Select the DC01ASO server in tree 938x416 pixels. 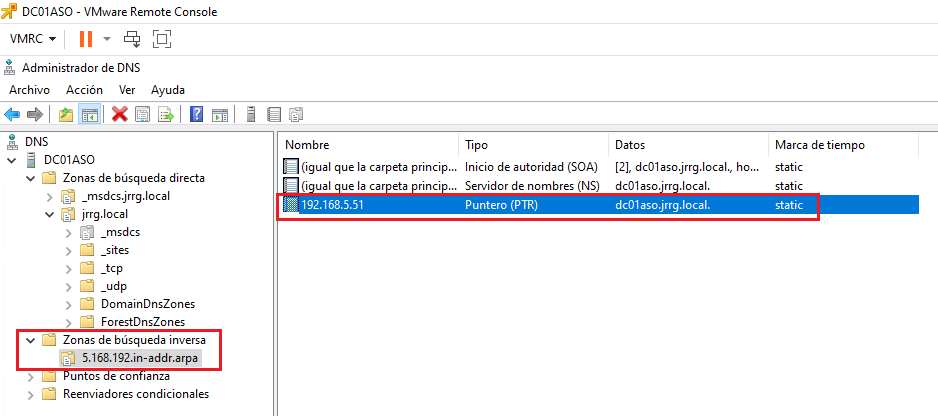point(69,160)
